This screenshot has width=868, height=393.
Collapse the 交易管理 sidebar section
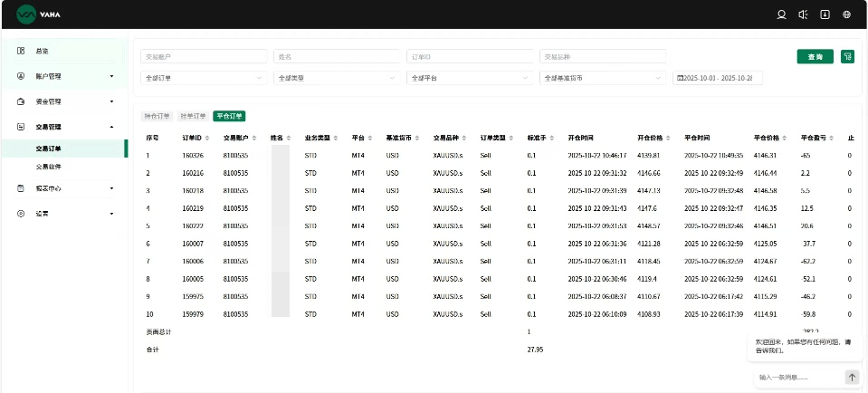[63, 128]
